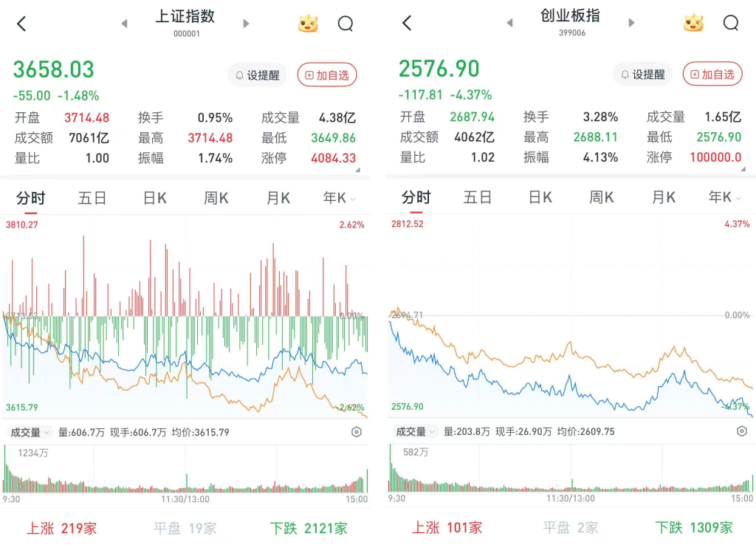The width and height of the screenshot is (756, 545).
Task: Open chart settings hexagon on 创业板指
Action: click(741, 431)
